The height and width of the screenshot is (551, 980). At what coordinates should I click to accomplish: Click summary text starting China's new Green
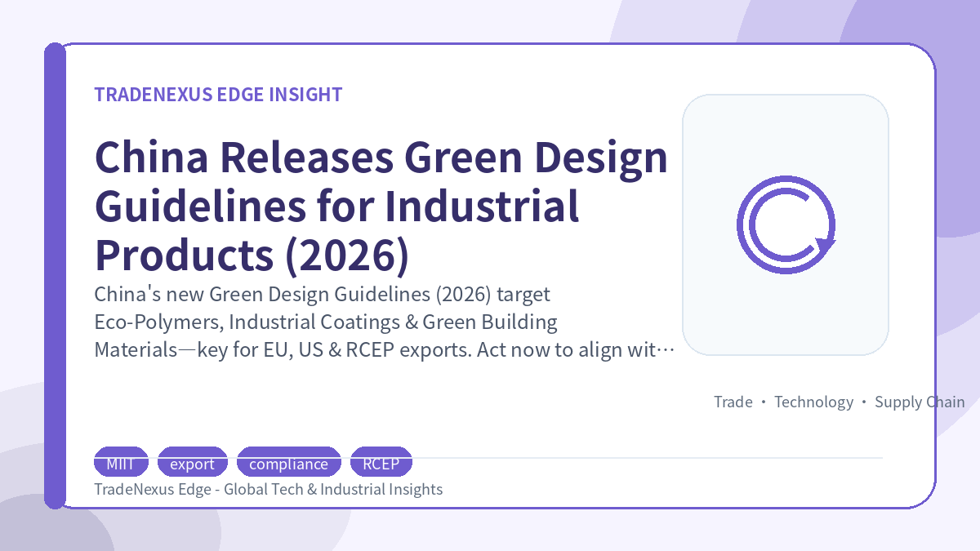click(385, 322)
